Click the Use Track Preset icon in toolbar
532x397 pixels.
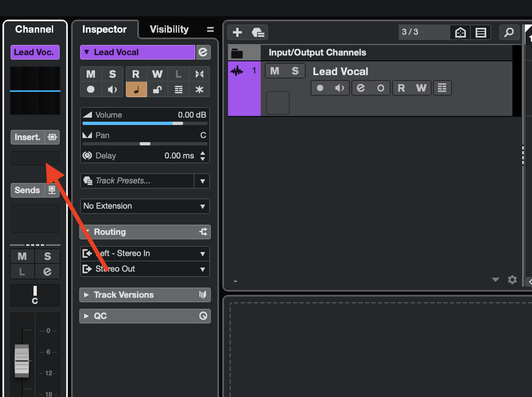[258, 32]
